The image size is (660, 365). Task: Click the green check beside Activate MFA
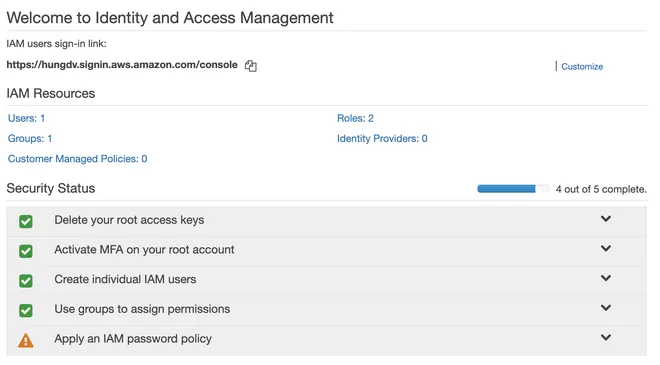click(26, 251)
